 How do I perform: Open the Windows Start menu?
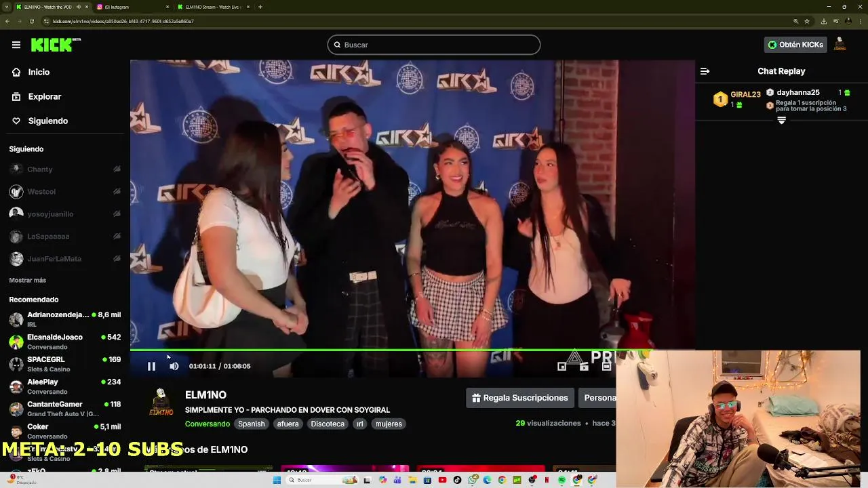coord(277,480)
